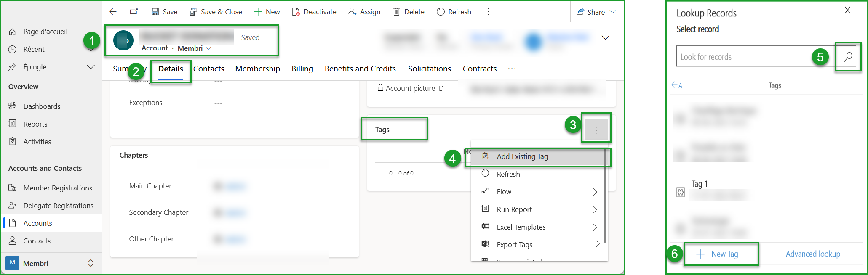Viewport: 868px width, 275px height.
Task: Open the hamburger navigation menu
Action: point(13,12)
